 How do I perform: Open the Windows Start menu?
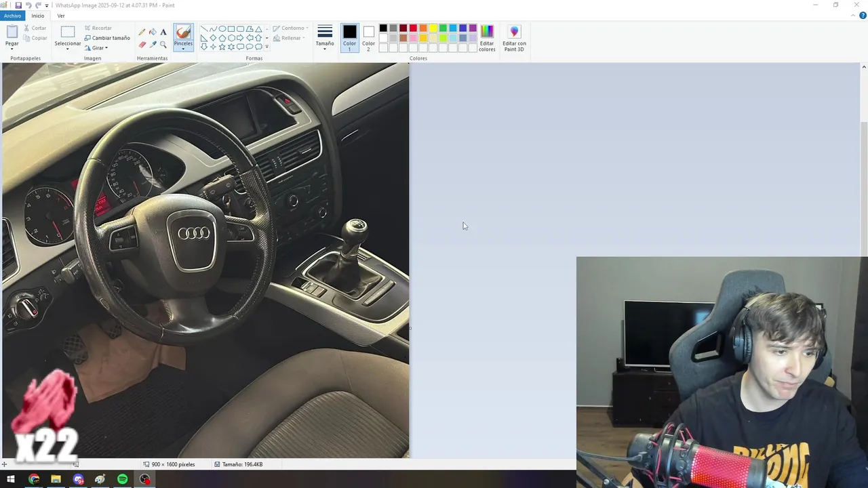[x=11, y=479]
